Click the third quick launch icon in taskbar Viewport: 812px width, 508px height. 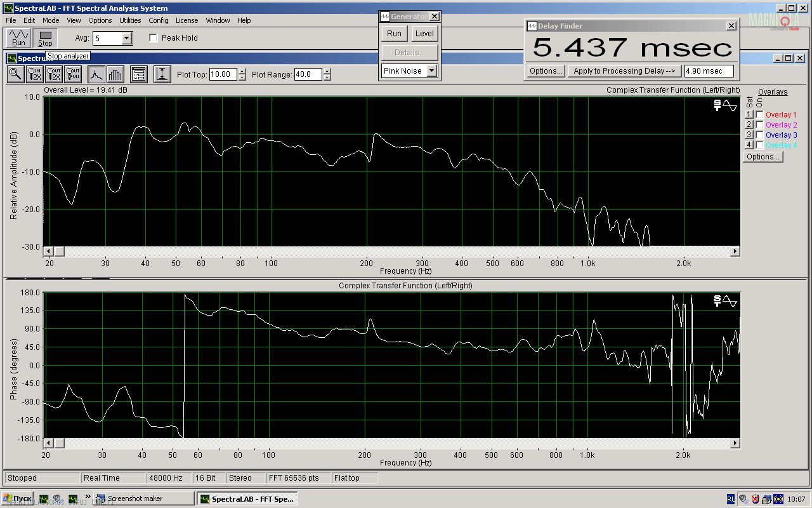coord(73,498)
